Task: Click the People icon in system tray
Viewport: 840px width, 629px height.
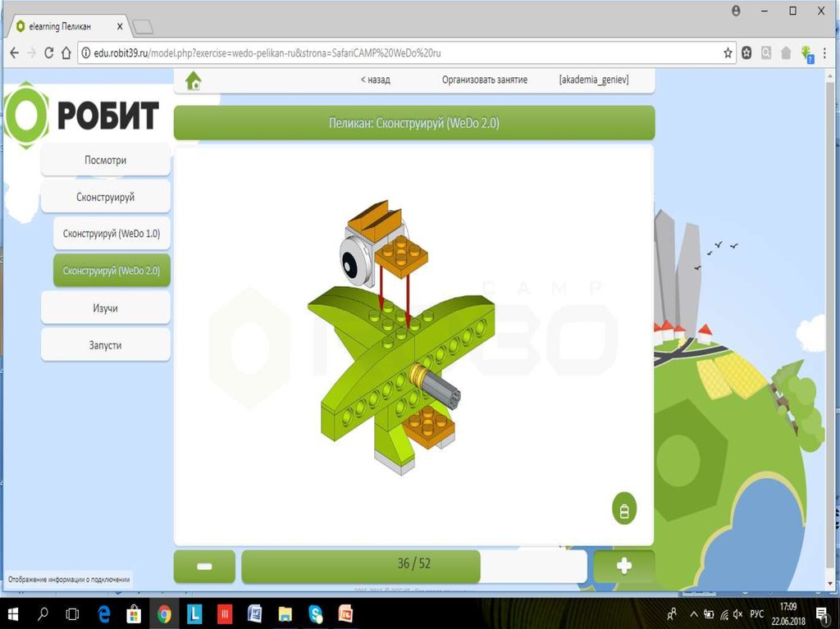Action: point(672,614)
